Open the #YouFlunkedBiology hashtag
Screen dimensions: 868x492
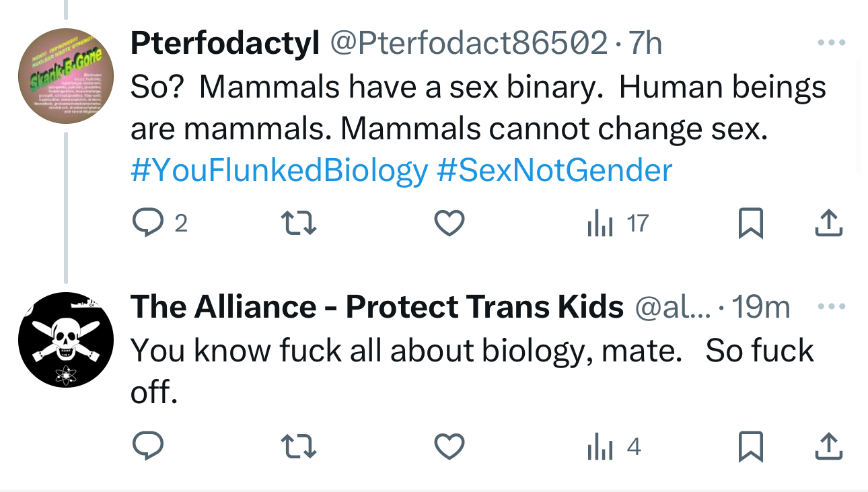[279, 171]
